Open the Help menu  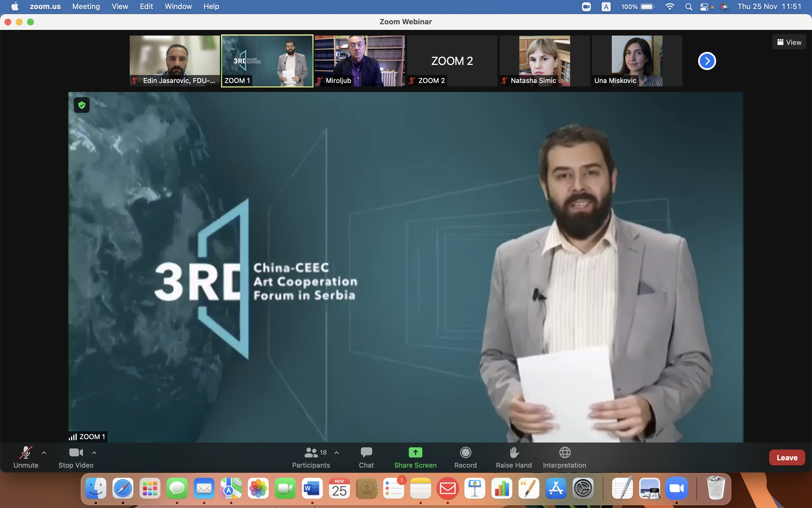tap(211, 6)
